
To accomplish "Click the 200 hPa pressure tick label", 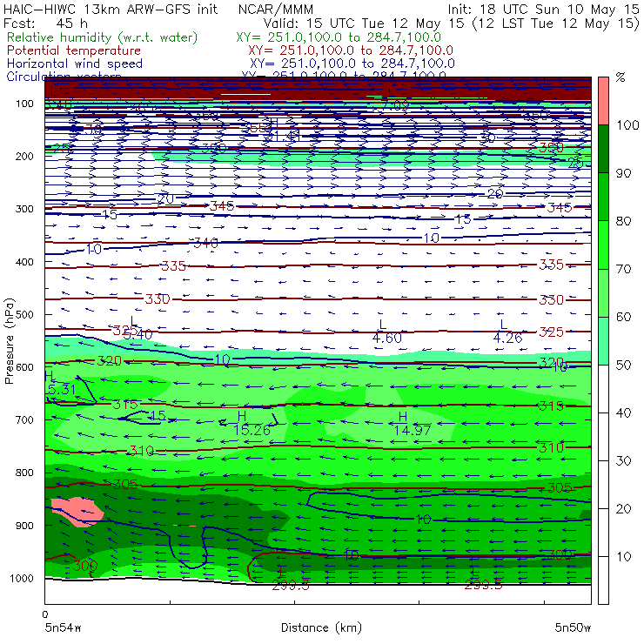I will pyautogui.click(x=24, y=157).
